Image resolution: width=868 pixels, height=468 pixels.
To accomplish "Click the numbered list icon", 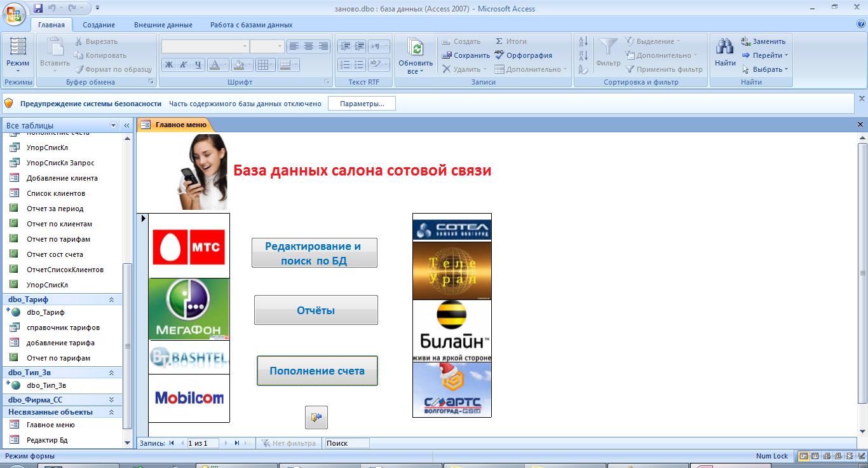I will point(344,64).
